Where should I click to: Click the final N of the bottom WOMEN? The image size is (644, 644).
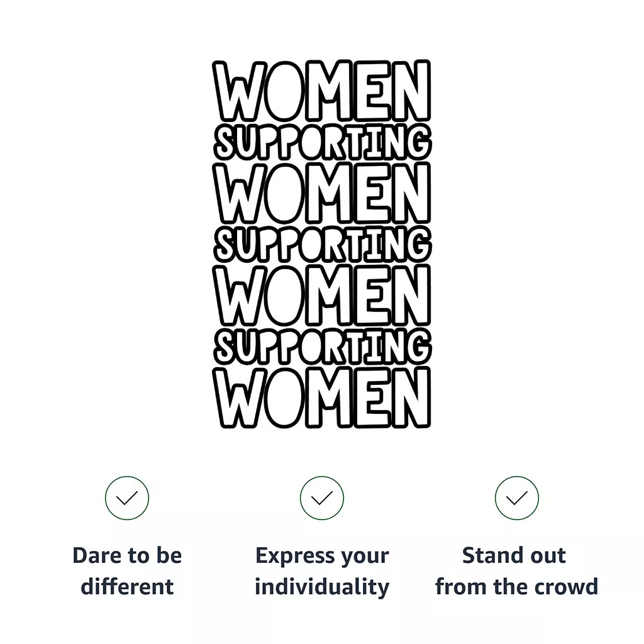(x=411, y=397)
